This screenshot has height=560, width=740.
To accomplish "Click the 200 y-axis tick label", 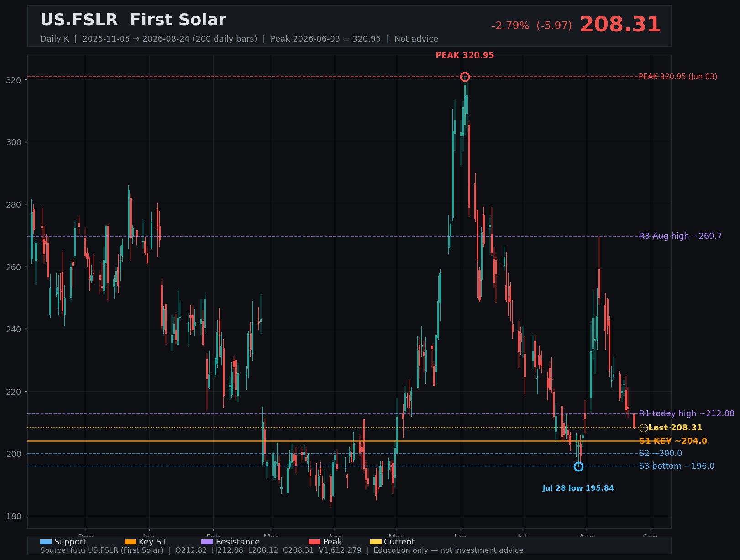I will point(15,454).
